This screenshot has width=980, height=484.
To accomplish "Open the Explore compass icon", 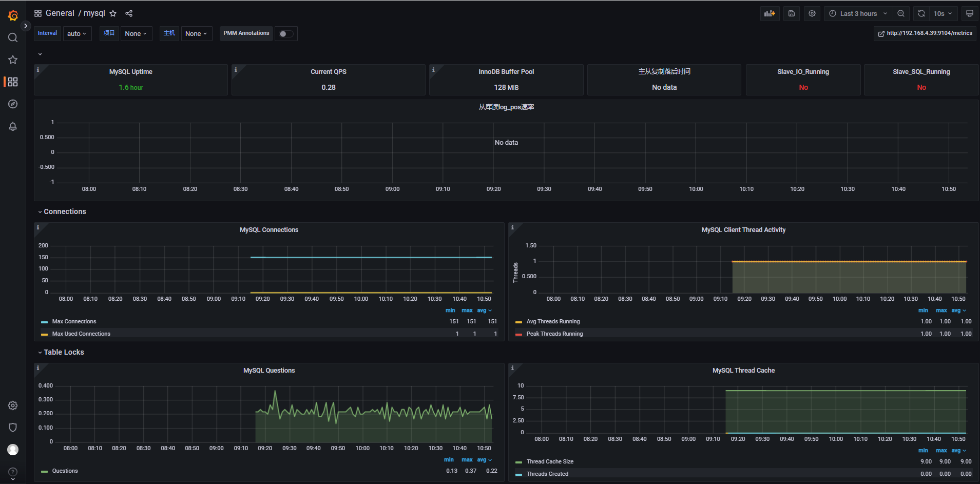I will (x=13, y=104).
